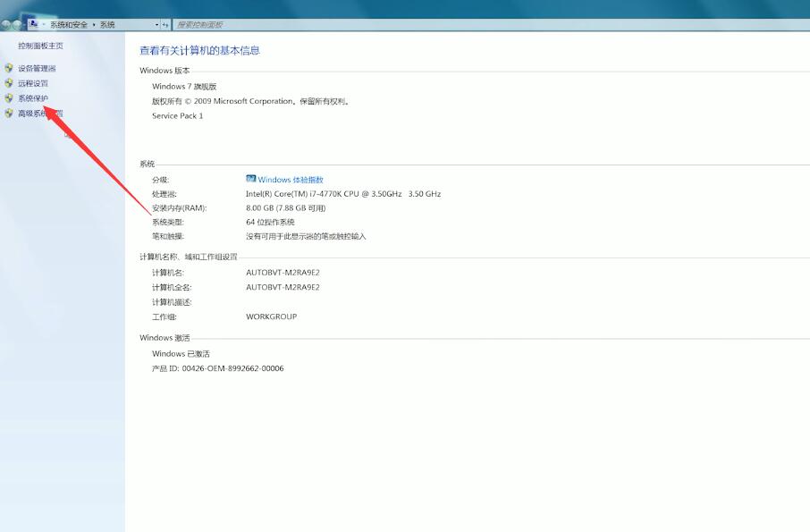Click the Windows 已激活 status text
The height and width of the screenshot is (532, 810).
coord(181,354)
